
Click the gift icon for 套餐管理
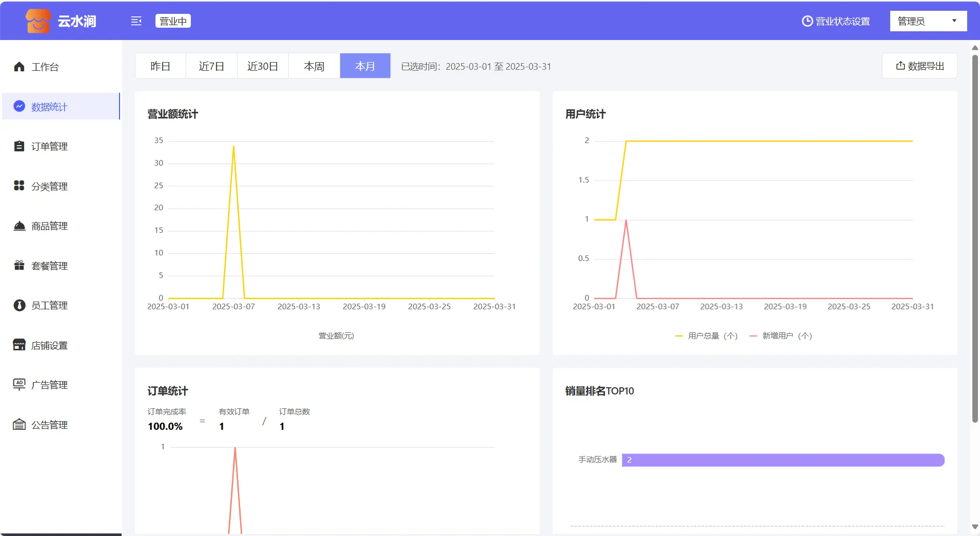click(19, 265)
